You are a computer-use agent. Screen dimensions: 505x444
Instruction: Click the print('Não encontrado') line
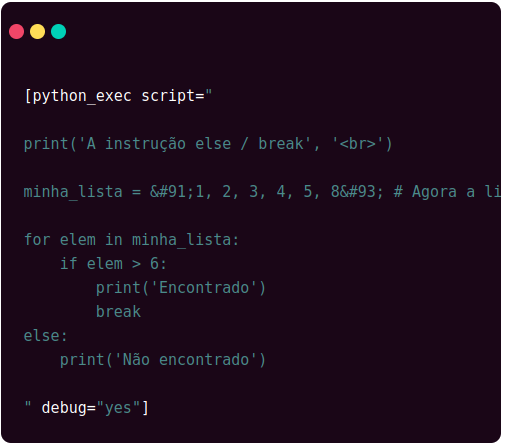pos(163,360)
